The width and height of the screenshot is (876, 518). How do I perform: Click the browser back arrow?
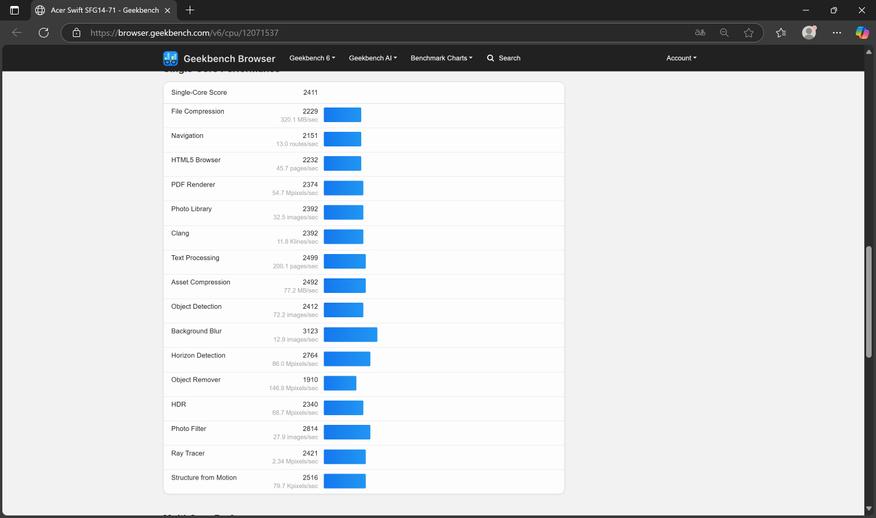pyautogui.click(x=17, y=32)
